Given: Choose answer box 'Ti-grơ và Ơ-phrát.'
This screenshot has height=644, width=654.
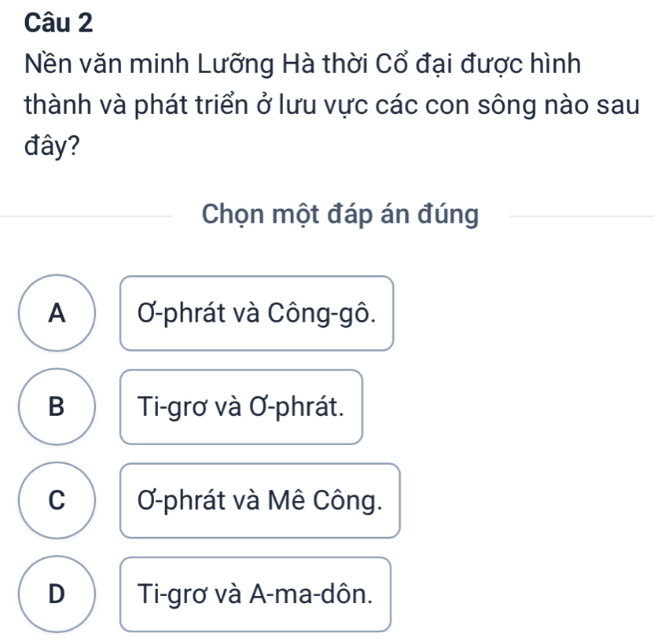Looking at the screenshot, I should tap(241, 407).
